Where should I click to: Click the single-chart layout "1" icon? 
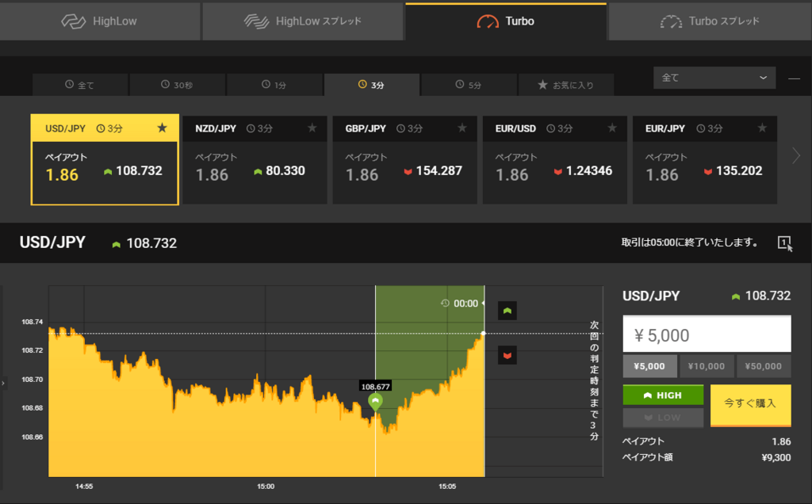click(784, 244)
